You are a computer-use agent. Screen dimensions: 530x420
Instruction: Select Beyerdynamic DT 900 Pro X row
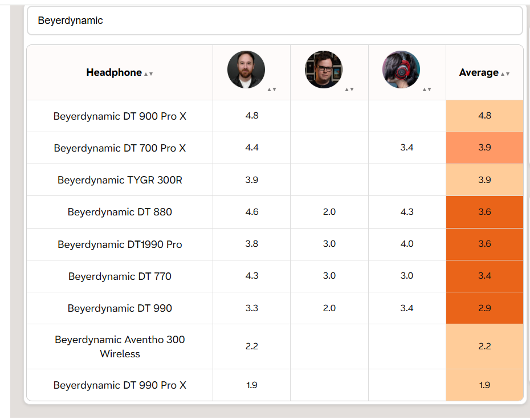point(275,116)
